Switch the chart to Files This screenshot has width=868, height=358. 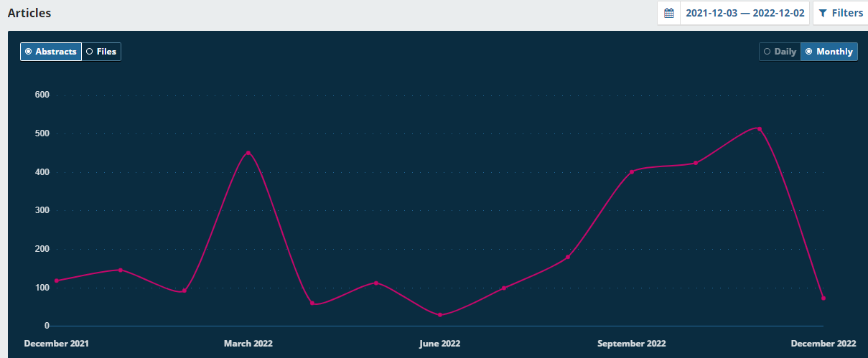(x=101, y=52)
